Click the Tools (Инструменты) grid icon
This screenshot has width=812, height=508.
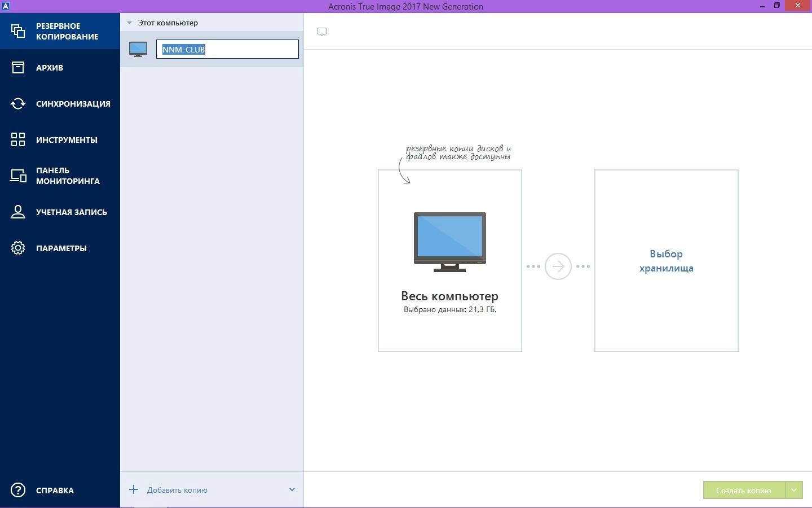(18, 139)
